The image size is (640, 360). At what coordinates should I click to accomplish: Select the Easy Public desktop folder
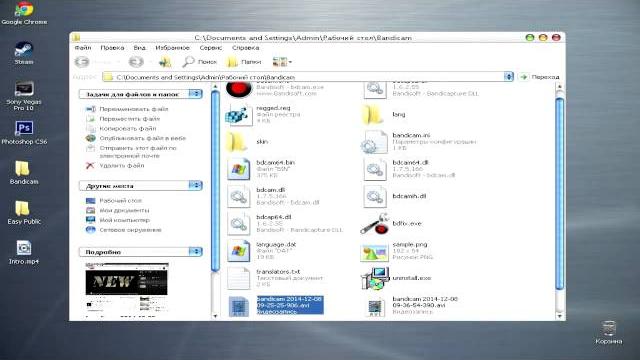coord(24,213)
